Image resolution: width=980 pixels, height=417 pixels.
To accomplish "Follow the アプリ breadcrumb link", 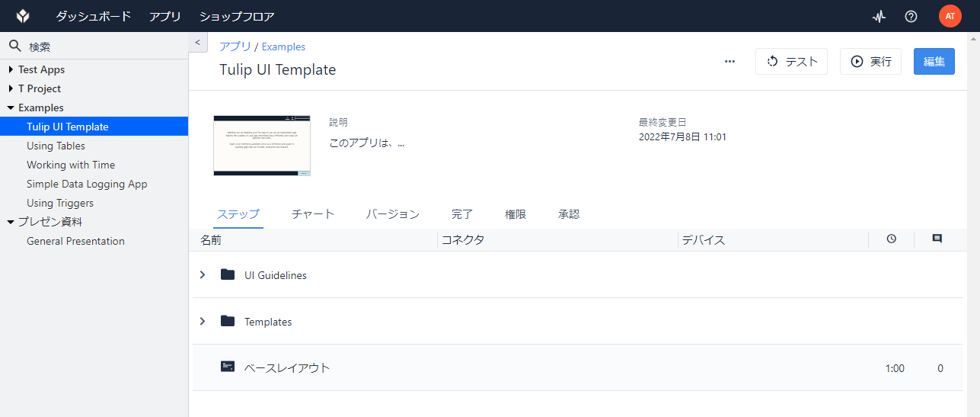I will coord(235,47).
